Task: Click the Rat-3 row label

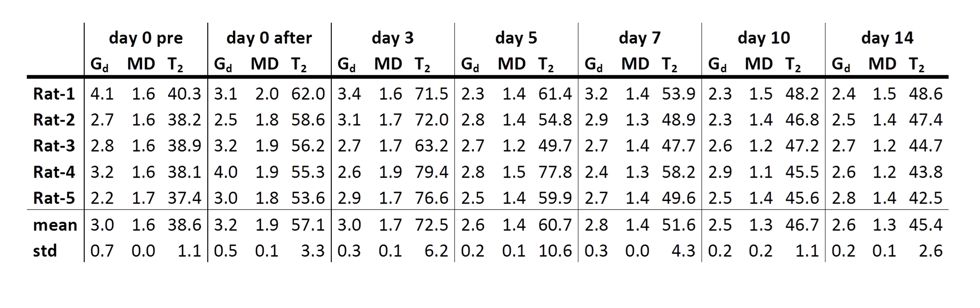Action: tap(54, 146)
